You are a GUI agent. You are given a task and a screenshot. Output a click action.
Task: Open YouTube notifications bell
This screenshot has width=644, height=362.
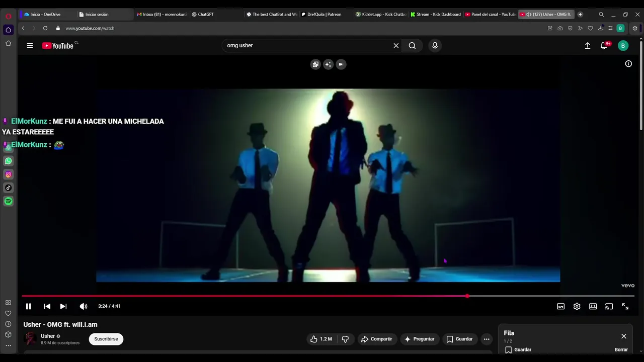604,46
